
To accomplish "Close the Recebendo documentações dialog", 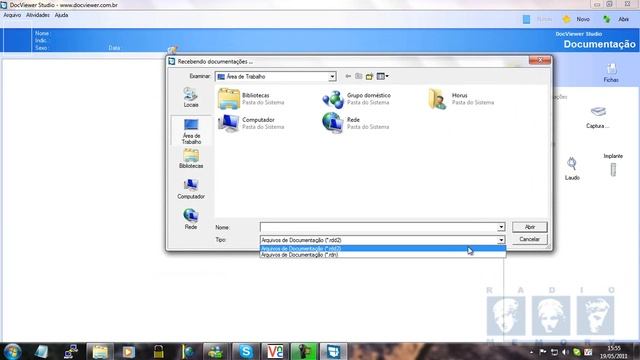I will [x=540, y=60].
